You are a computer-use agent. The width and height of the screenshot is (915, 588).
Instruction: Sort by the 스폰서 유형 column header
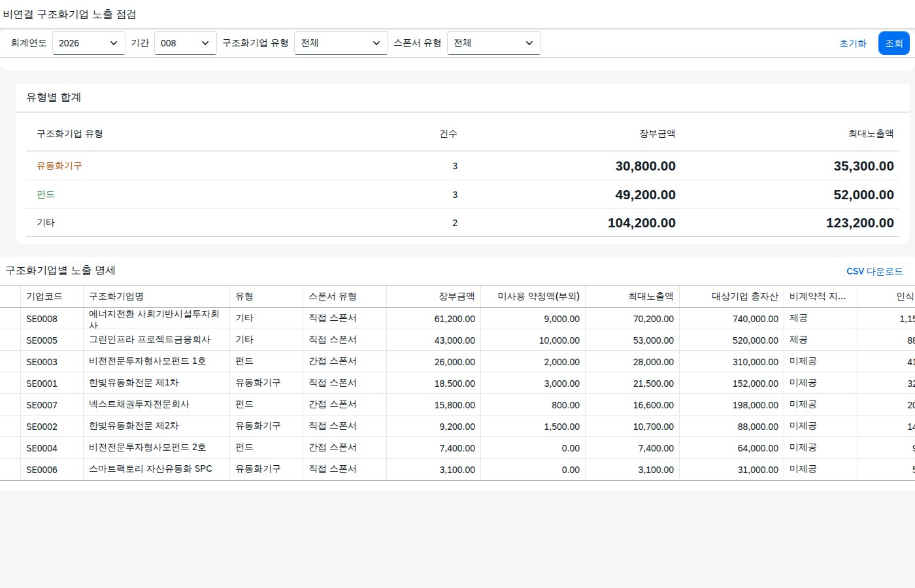[x=344, y=297]
